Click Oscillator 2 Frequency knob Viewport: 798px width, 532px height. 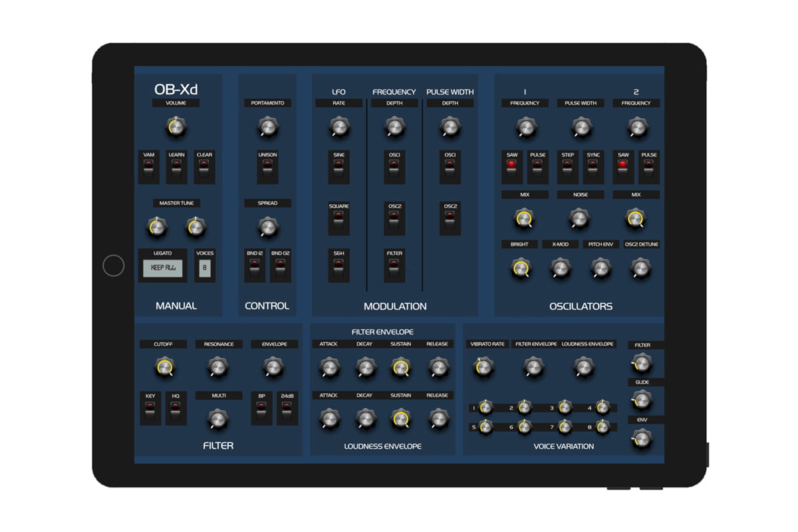click(636, 127)
